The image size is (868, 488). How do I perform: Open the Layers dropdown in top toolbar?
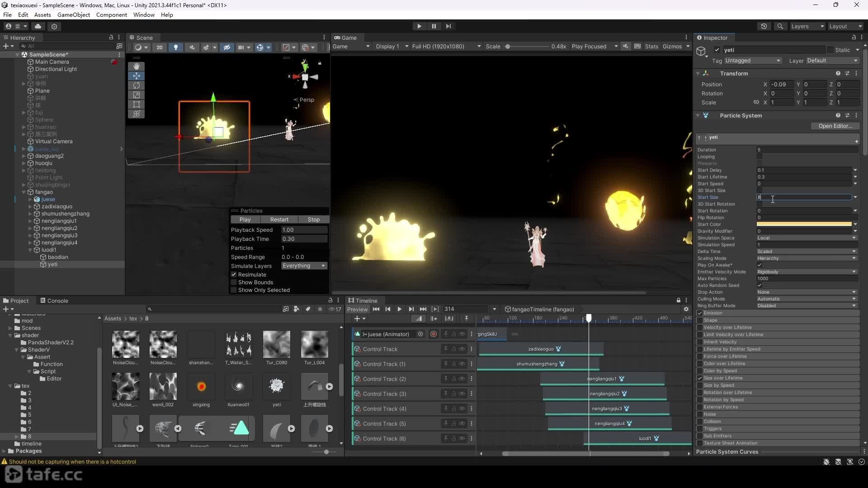807,26
